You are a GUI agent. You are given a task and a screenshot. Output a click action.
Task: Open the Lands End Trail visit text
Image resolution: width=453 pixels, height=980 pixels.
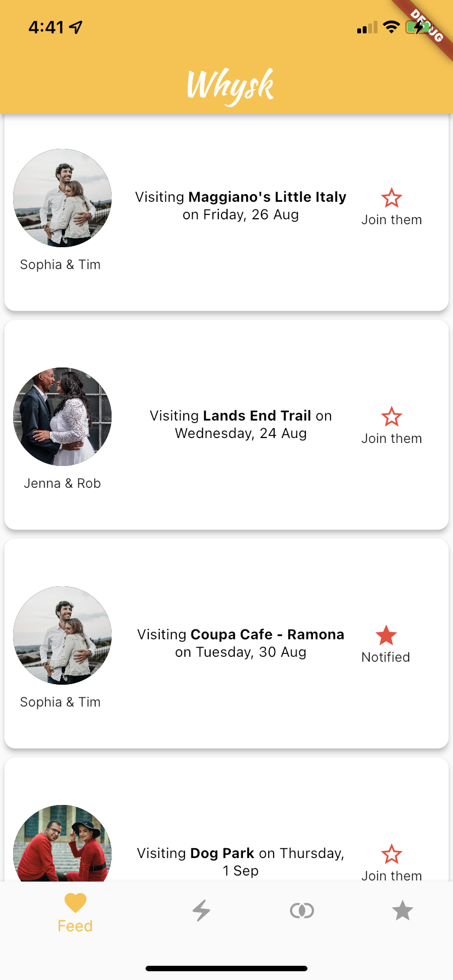point(241,424)
